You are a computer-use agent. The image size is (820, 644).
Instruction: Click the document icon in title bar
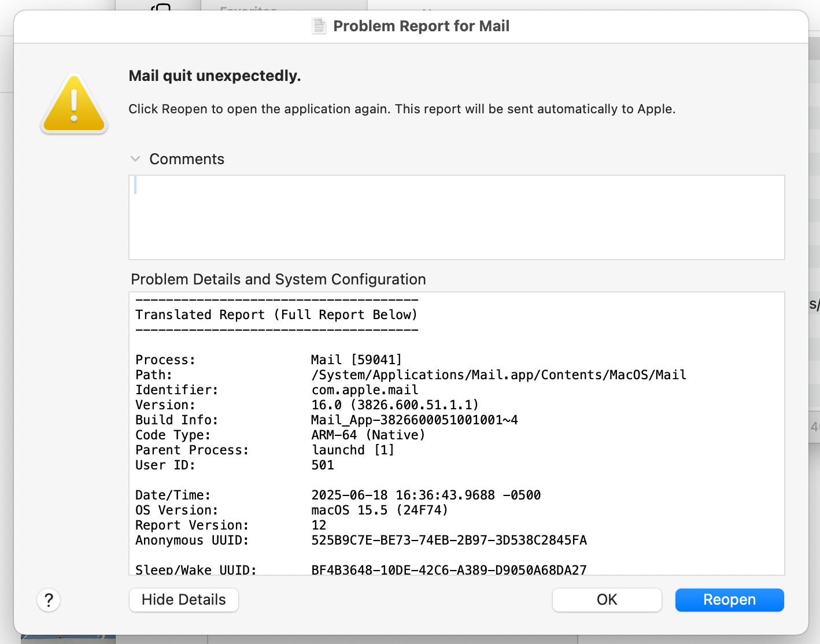point(319,26)
